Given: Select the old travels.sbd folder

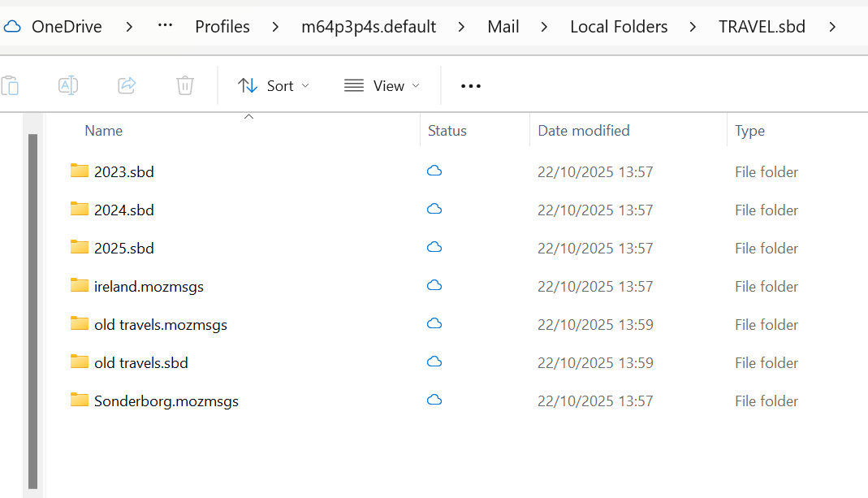Looking at the screenshot, I should tap(141, 363).
